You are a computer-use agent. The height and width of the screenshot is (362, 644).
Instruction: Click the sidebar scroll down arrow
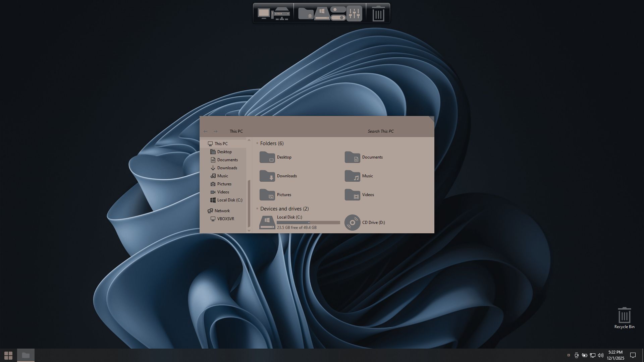coord(249,230)
